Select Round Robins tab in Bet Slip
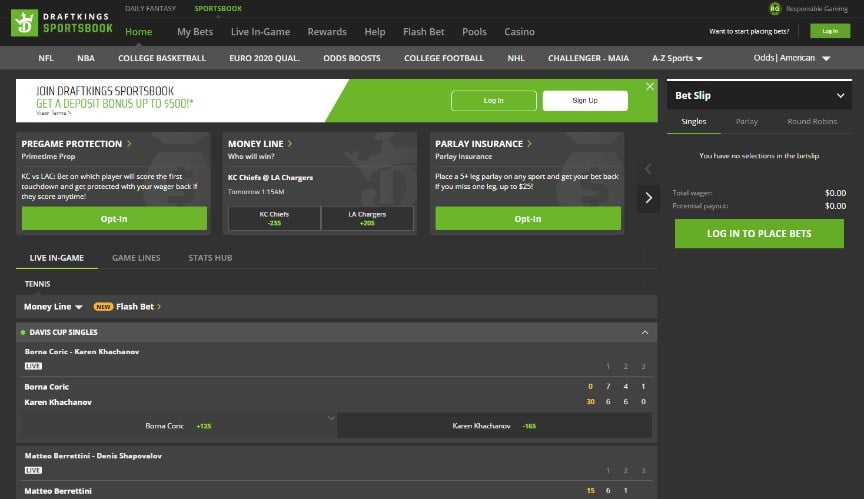 812,122
